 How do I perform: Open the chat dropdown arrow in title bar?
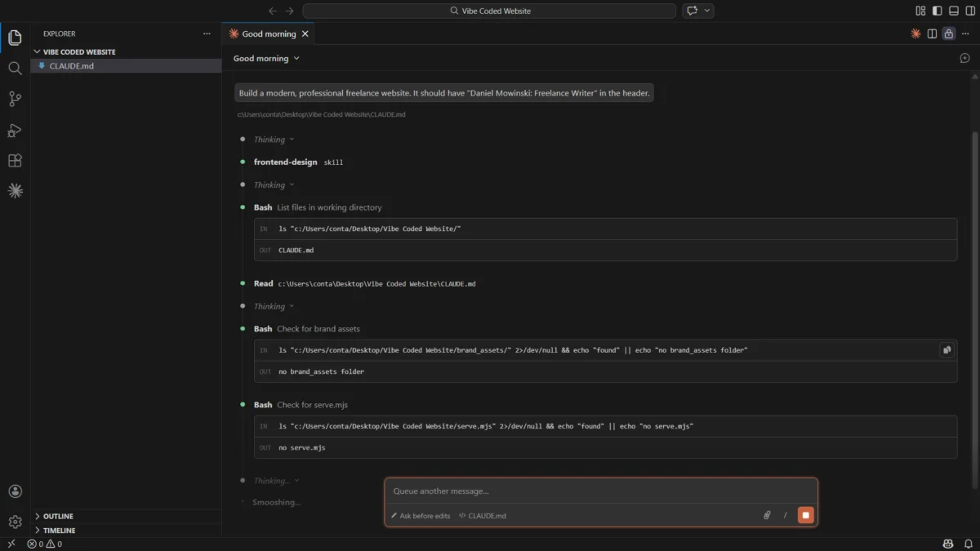707,11
